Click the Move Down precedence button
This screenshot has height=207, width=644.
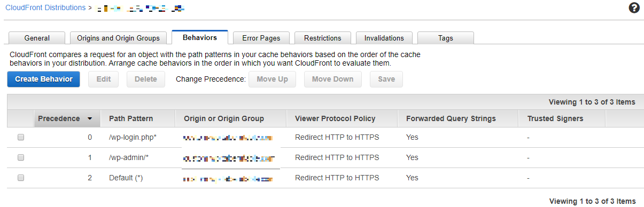pyautogui.click(x=333, y=79)
